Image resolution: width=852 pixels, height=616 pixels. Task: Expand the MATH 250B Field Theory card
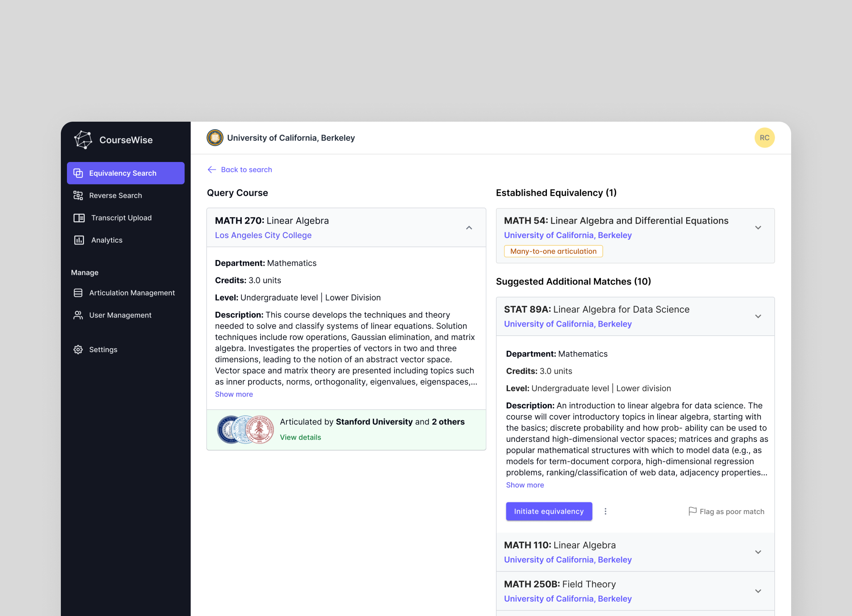coord(758,591)
